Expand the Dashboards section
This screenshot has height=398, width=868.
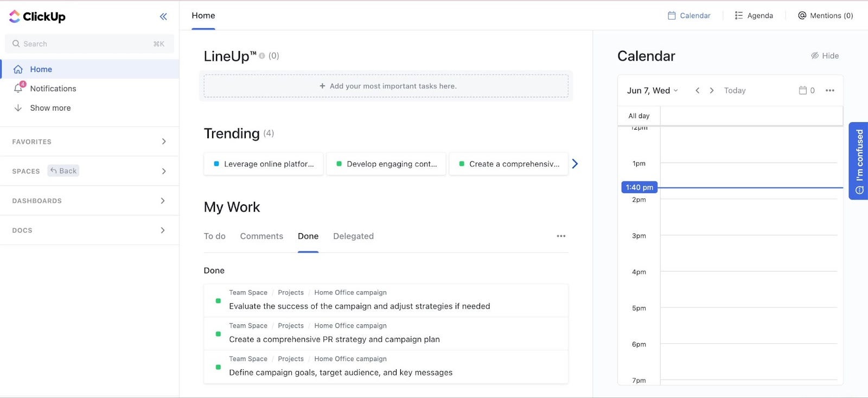click(163, 201)
